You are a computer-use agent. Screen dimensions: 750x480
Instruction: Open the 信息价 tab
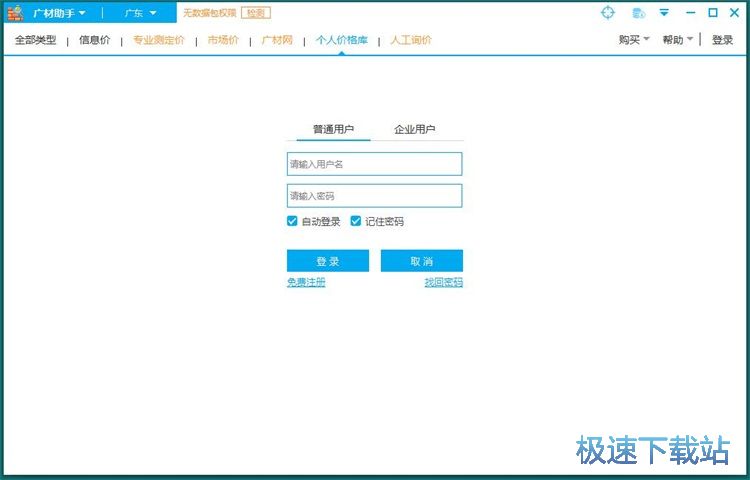coord(94,40)
